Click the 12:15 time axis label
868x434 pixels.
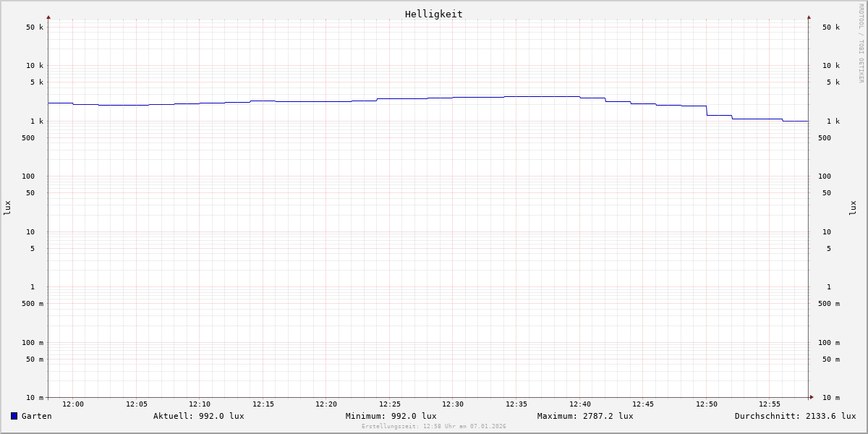click(x=263, y=404)
